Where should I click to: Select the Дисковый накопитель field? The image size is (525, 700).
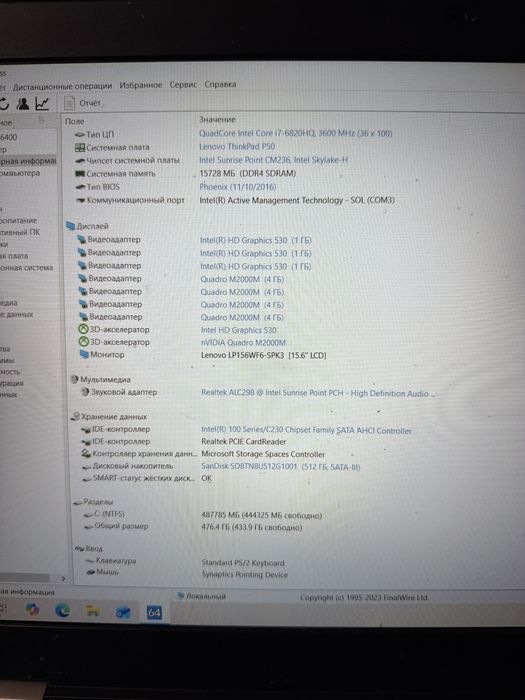tap(132, 466)
